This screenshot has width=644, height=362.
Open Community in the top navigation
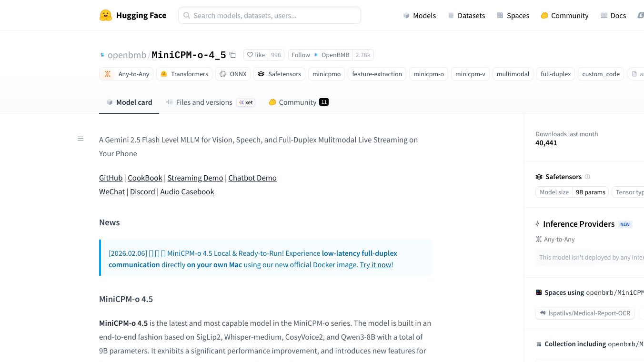click(564, 15)
